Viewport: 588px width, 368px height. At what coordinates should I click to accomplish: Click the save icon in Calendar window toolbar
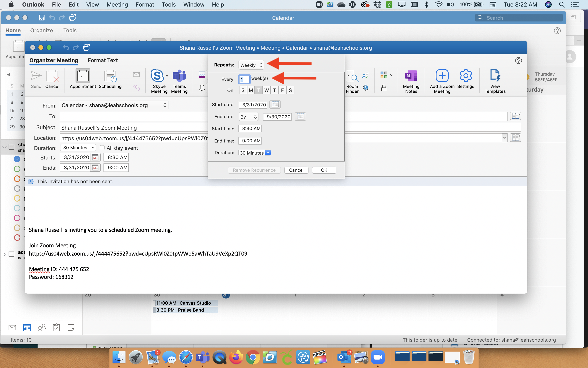[x=42, y=18]
